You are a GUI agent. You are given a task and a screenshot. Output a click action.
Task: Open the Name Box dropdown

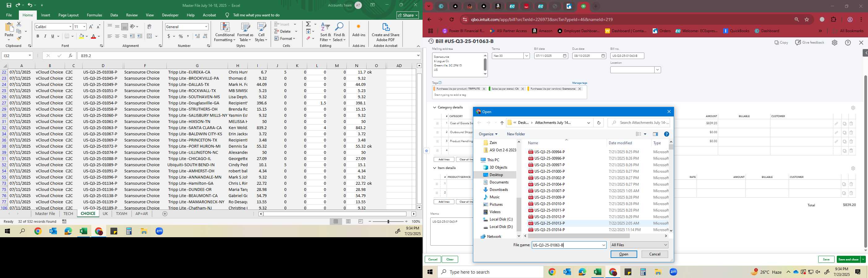coord(30,56)
